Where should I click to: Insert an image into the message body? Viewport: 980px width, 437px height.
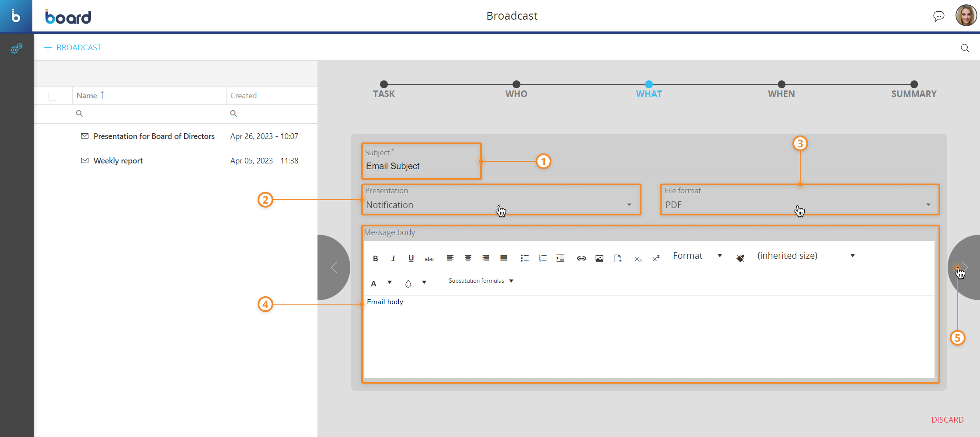(x=599, y=258)
